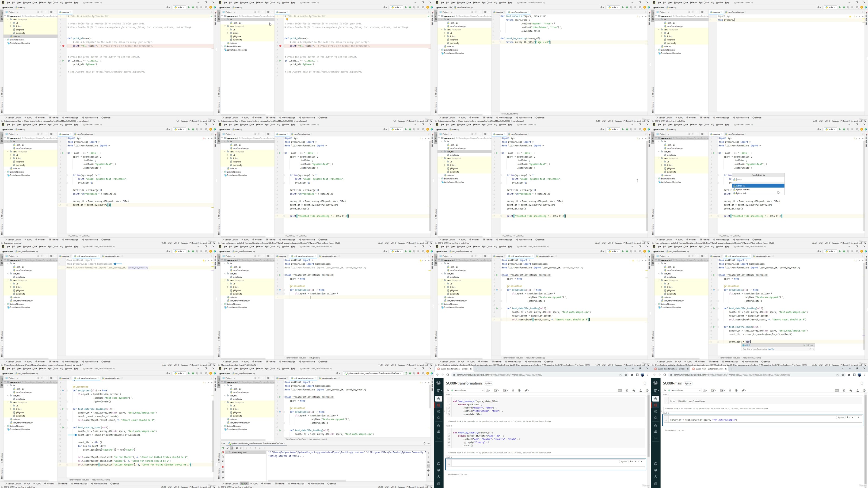Image resolution: width=868 pixels, height=488 pixels.
Task: Click Expand All in test runner toolbar
Action: pos(246,448)
